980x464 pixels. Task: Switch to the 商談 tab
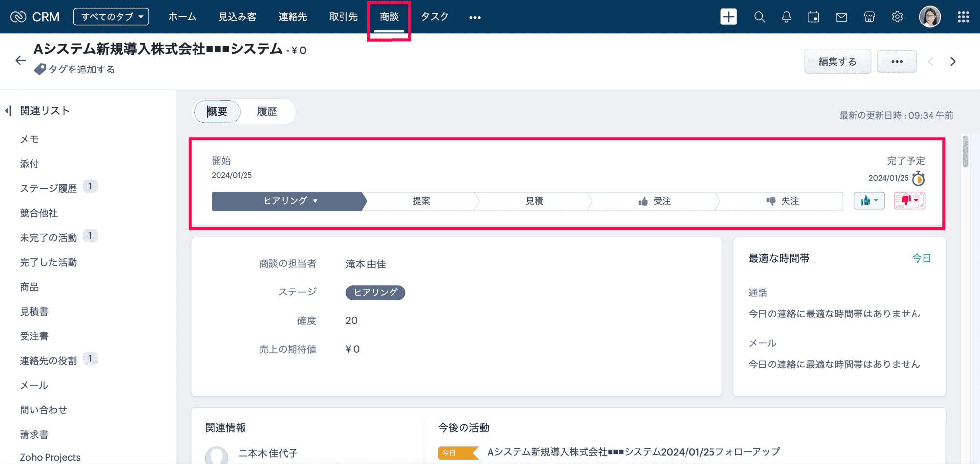(389, 17)
